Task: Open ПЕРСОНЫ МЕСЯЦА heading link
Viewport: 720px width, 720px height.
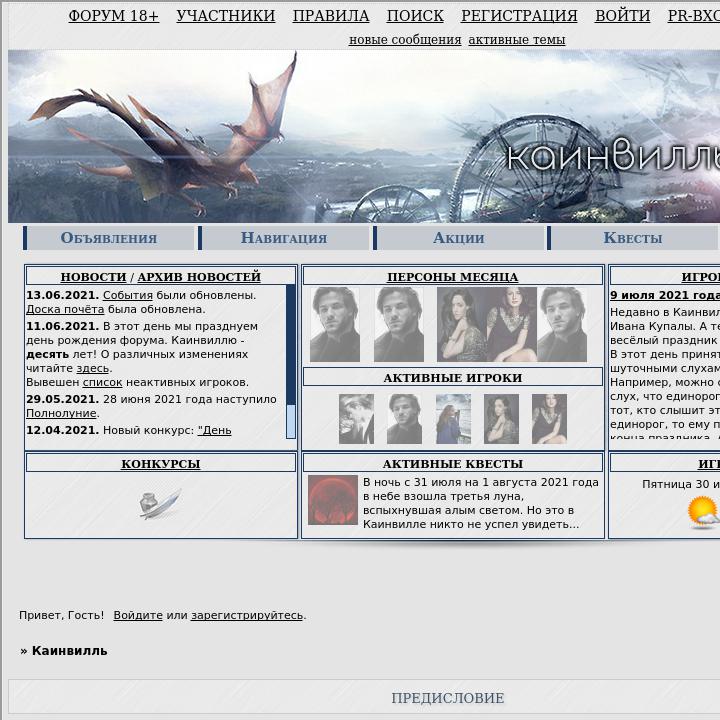Action: tap(452, 277)
